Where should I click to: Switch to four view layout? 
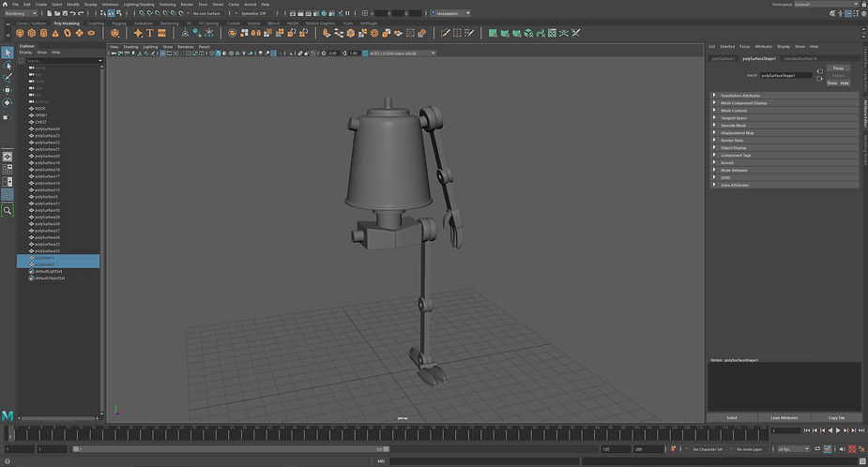coord(8,170)
